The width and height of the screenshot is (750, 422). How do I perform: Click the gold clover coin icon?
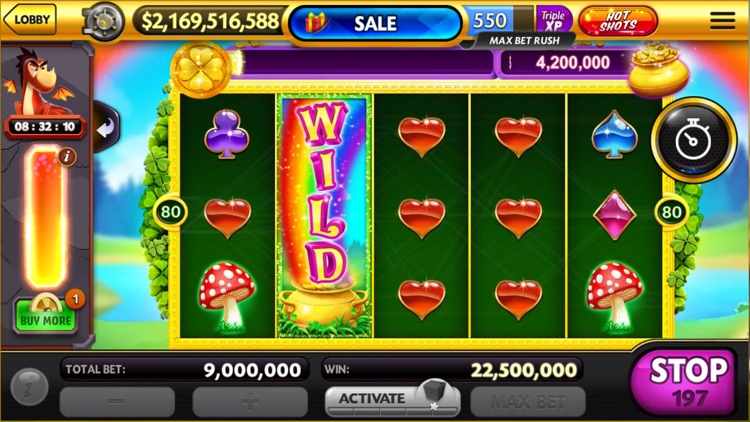(x=201, y=69)
